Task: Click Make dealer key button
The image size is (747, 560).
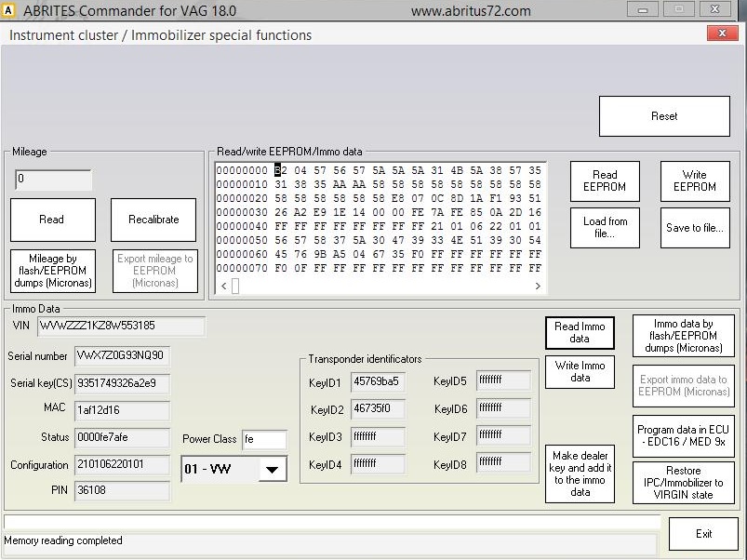Action: pos(580,473)
